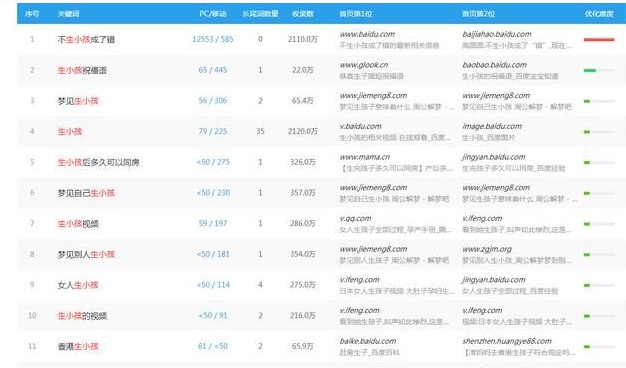Image resolution: width=626 pixels, height=368 pixels.
Task: Open keyword 生小孩视频
Action: point(78,224)
